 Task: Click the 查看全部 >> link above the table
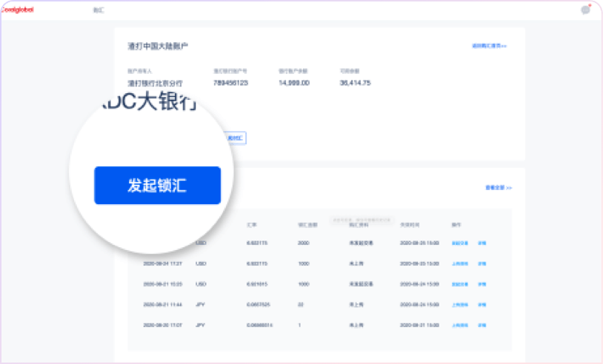[499, 188]
